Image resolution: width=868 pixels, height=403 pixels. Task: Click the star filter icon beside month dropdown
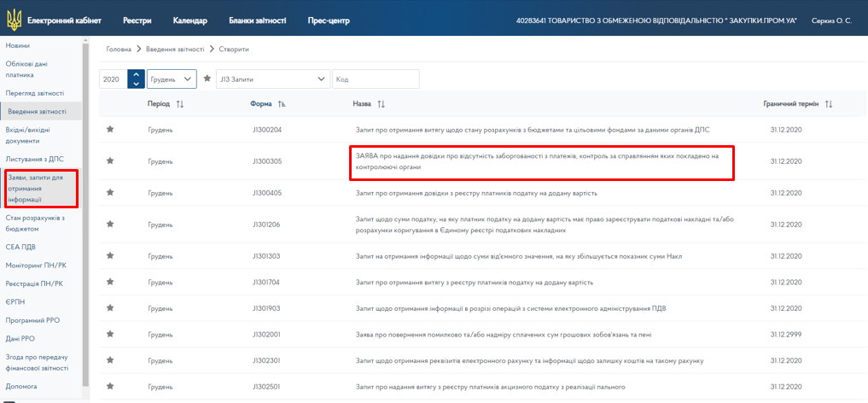tap(207, 79)
